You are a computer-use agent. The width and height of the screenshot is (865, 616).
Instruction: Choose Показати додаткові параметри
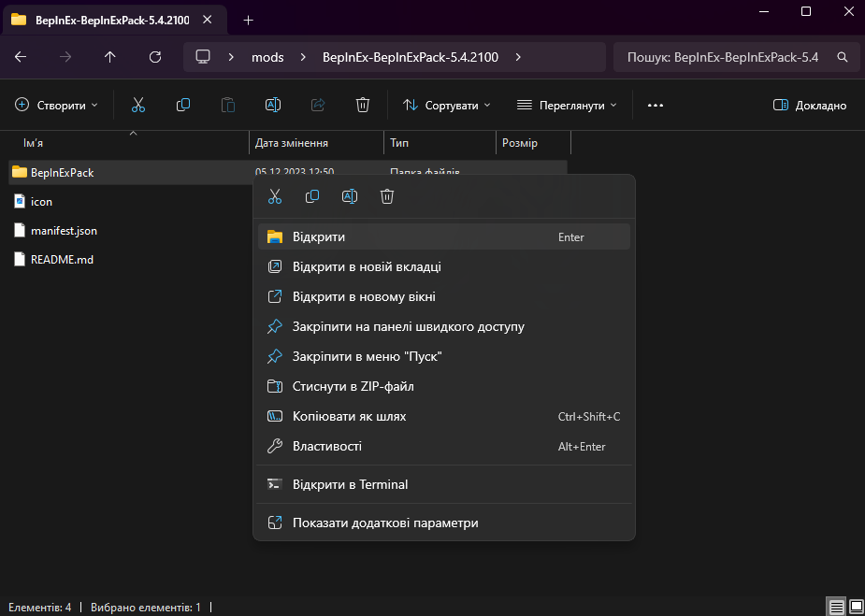444,523
